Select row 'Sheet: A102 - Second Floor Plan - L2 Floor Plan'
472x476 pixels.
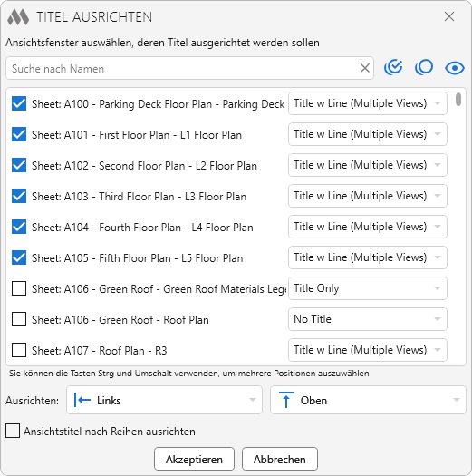tap(144, 166)
